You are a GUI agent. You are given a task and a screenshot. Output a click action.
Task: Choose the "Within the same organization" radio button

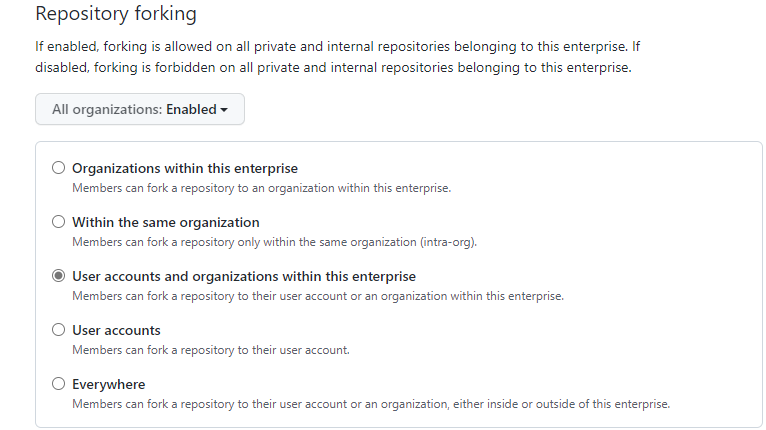click(x=58, y=222)
